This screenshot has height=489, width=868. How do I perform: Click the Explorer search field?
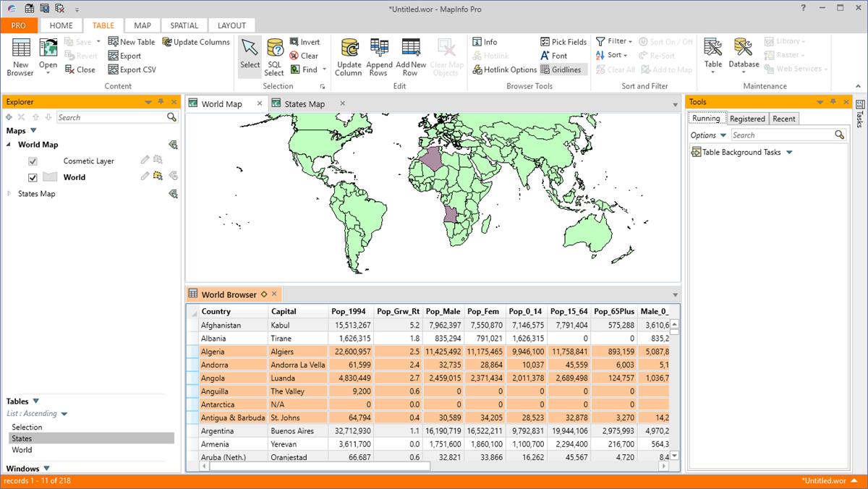coord(111,117)
